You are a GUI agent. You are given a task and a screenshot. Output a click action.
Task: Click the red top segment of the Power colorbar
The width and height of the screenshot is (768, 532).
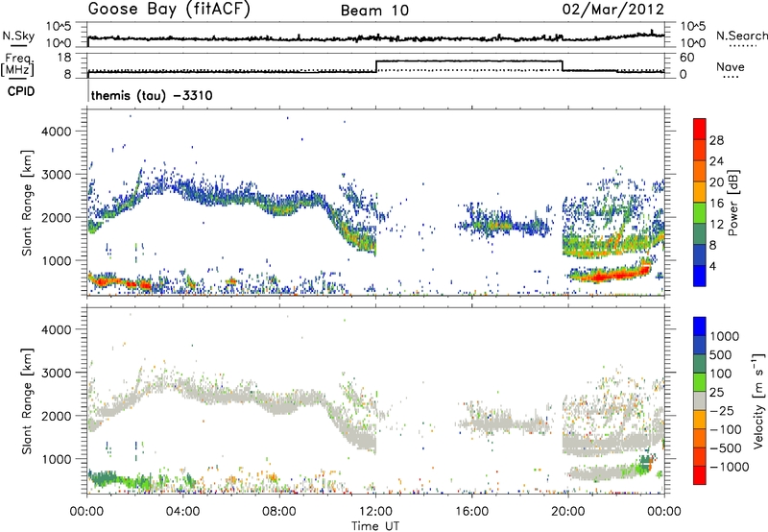point(700,129)
